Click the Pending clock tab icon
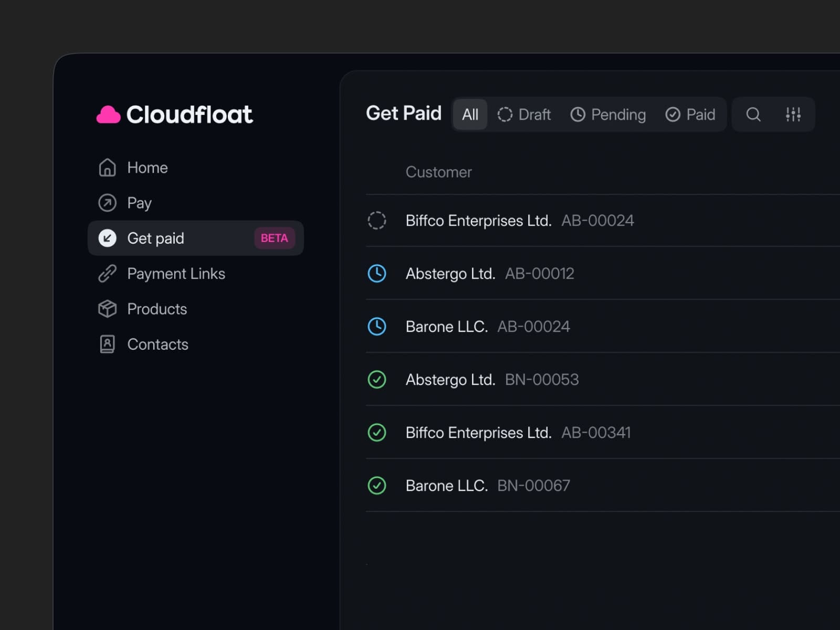 click(x=577, y=114)
